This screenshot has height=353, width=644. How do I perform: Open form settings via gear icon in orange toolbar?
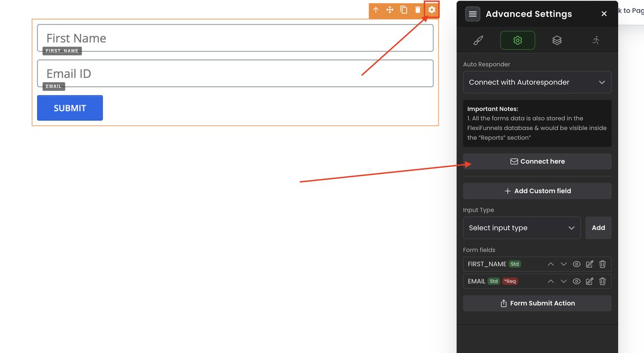point(432,10)
